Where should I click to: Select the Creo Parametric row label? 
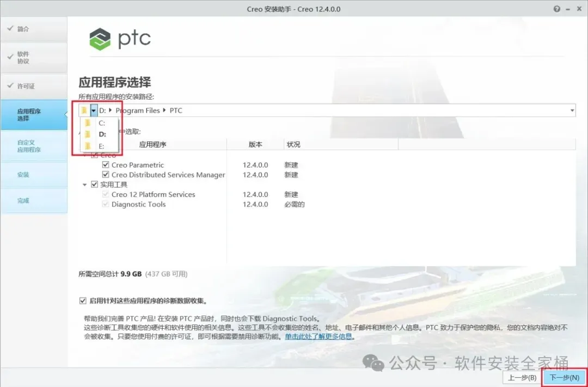click(x=138, y=164)
